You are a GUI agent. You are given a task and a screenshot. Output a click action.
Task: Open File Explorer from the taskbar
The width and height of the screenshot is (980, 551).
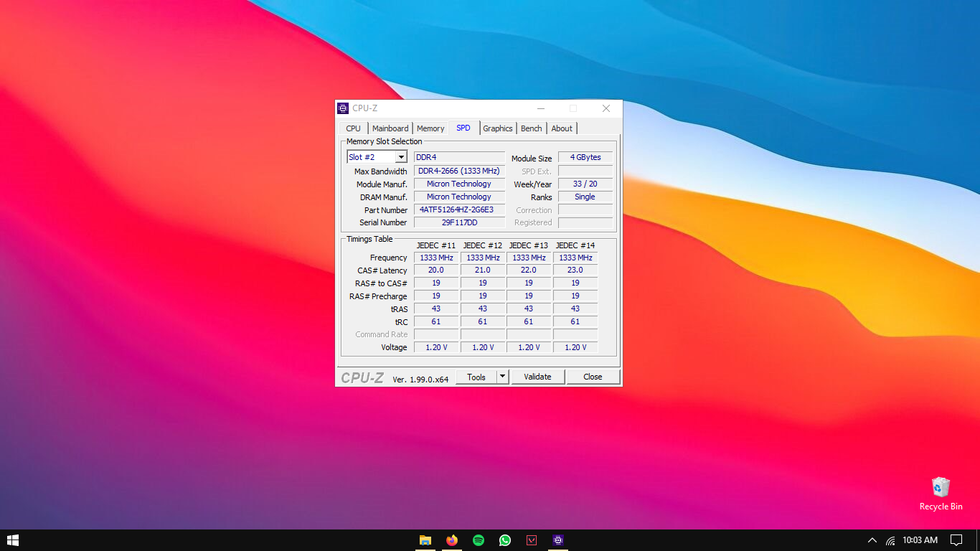pos(425,540)
